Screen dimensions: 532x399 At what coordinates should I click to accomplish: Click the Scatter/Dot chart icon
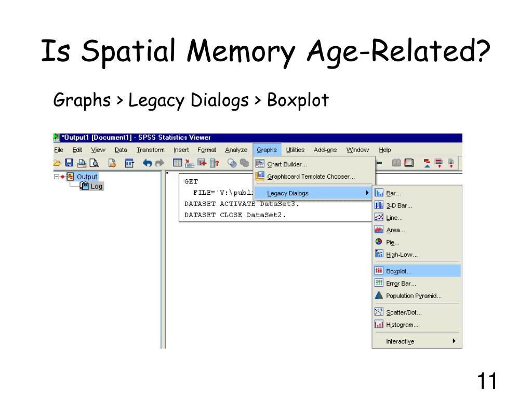(x=379, y=312)
